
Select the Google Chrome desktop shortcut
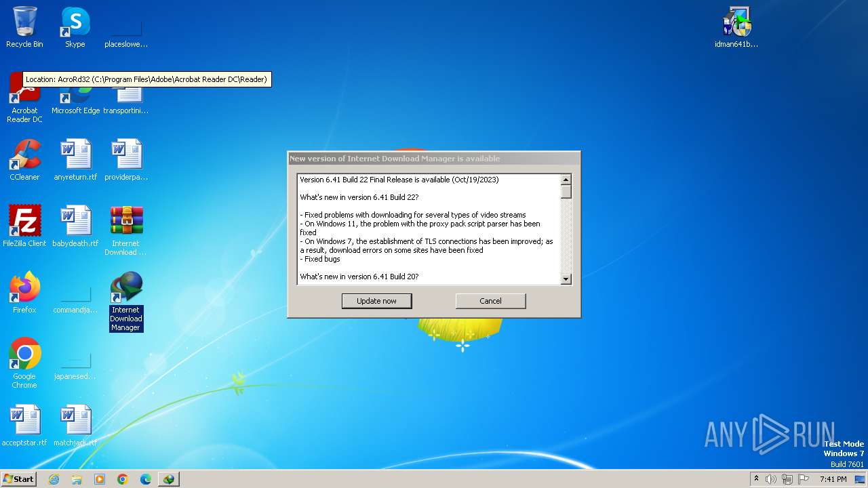tap(24, 363)
